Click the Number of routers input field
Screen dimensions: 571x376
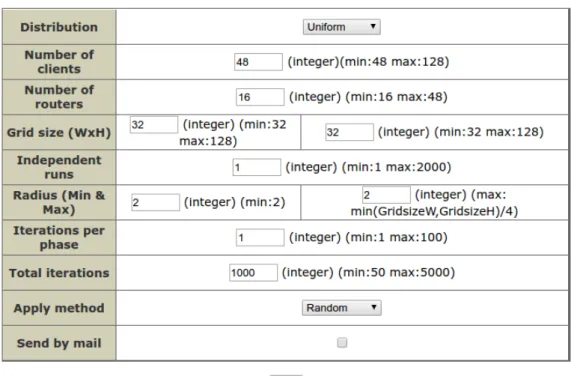[260, 97]
